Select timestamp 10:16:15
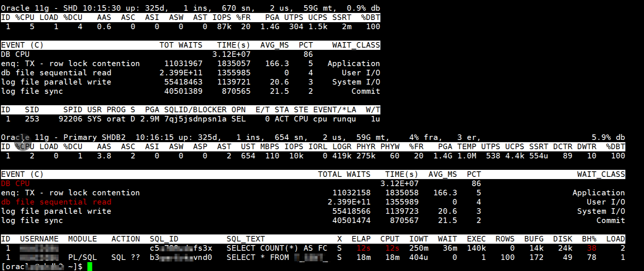Image resolution: width=644 pixels, height=271 pixels. pos(154,137)
